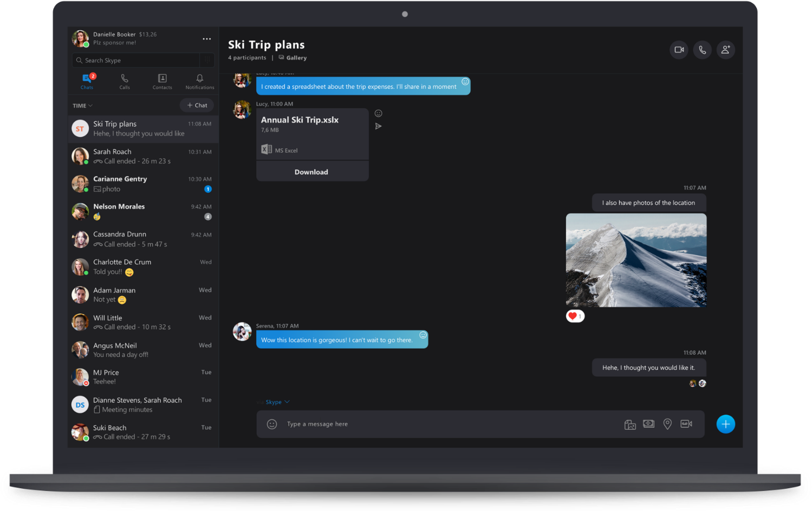Download the Annual Ski Trip.xslx file
Viewport: 812px width, 511px height.
(311, 172)
